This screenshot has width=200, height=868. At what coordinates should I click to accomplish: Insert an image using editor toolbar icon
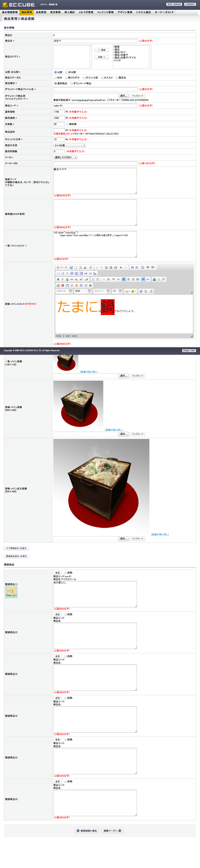pos(58,285)
